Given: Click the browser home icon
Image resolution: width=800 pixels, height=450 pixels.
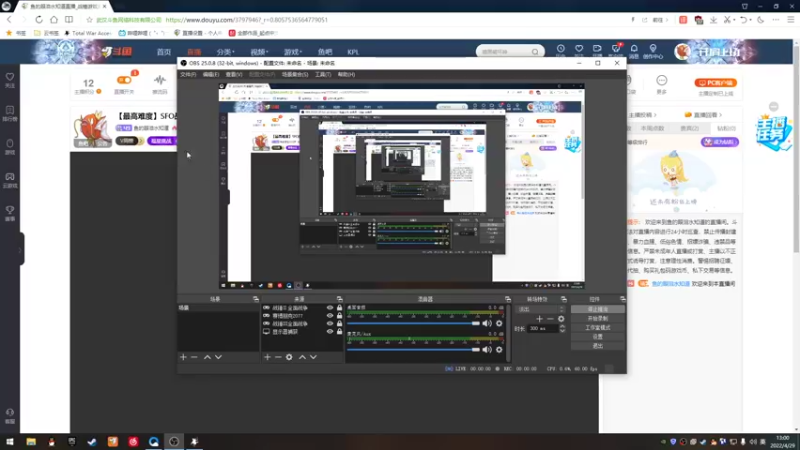Looking at the screenshot, I should (x=54, y=20).
